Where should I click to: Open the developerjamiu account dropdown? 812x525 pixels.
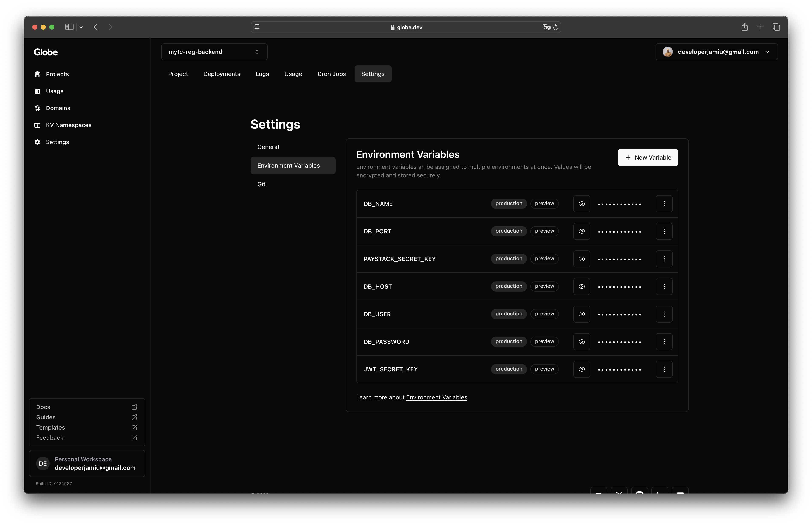pos(716,52)
